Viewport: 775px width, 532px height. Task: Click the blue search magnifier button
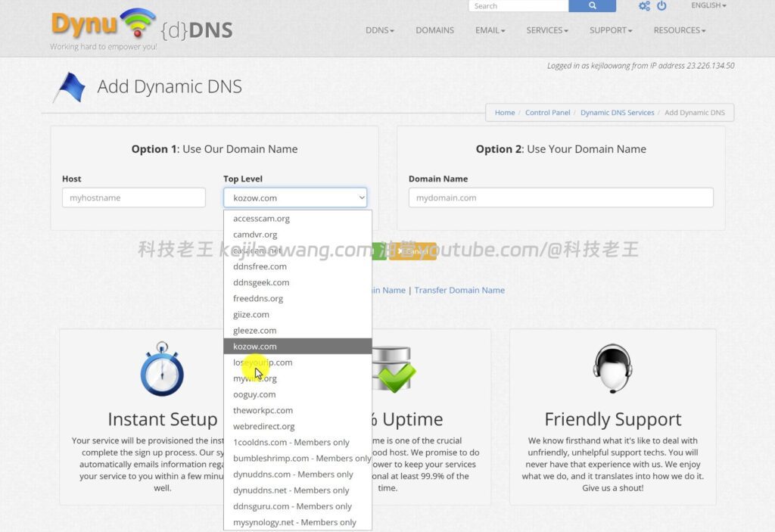pos(592,6)
